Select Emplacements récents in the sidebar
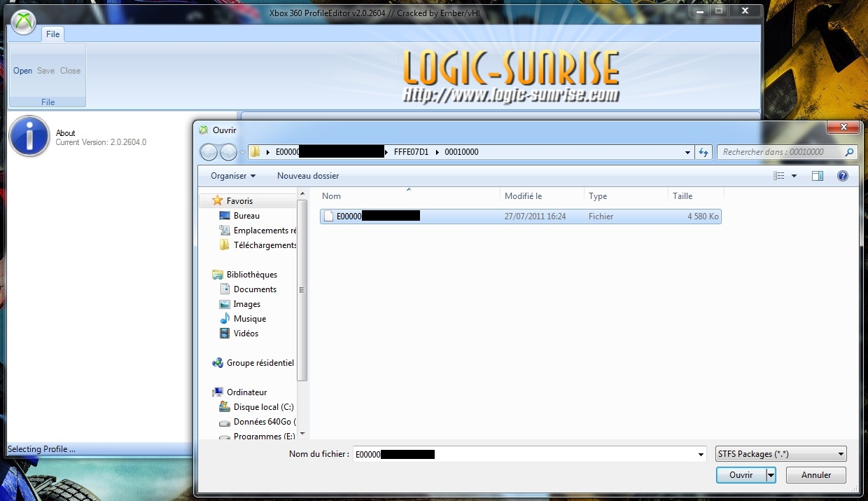 click(265, 231)
